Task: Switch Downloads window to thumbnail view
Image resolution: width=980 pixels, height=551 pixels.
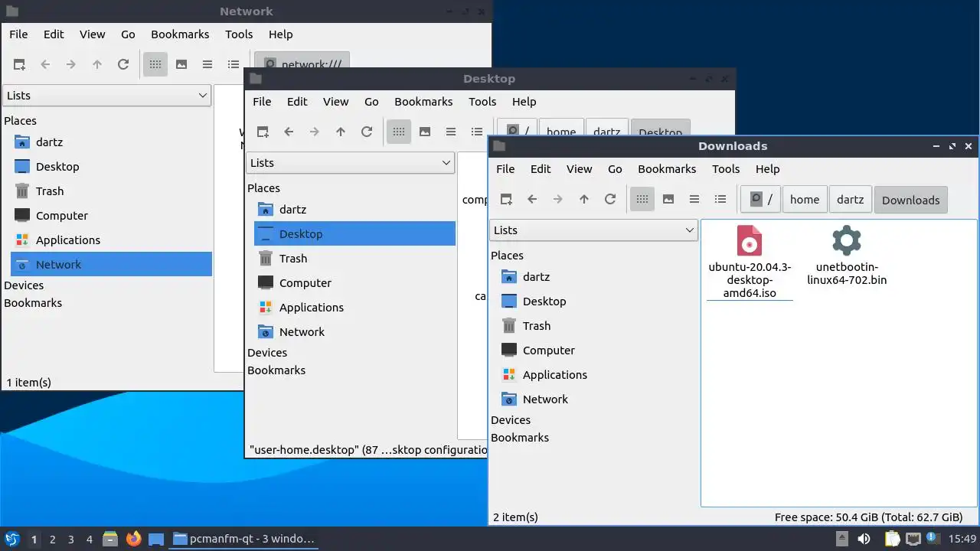Action: pyautogui.click(x=668, y=199)
